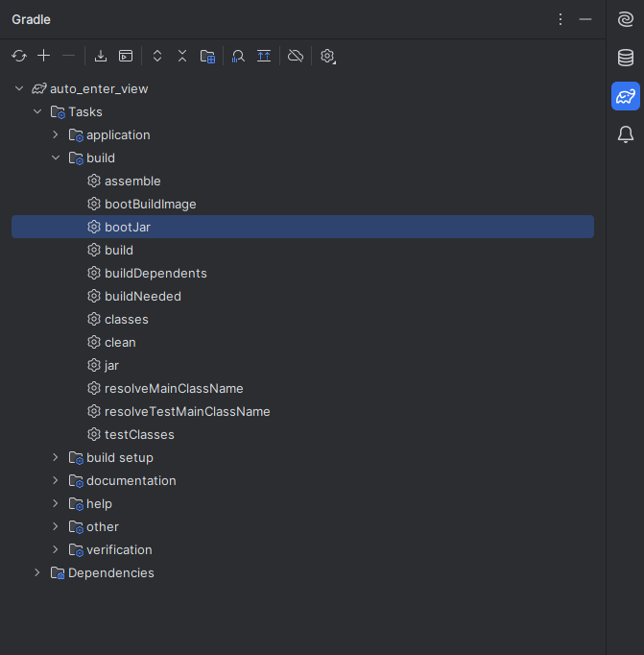The image size is (644, 655).
Task: Click the verification folder label
Action: click(x=119, y=549)
